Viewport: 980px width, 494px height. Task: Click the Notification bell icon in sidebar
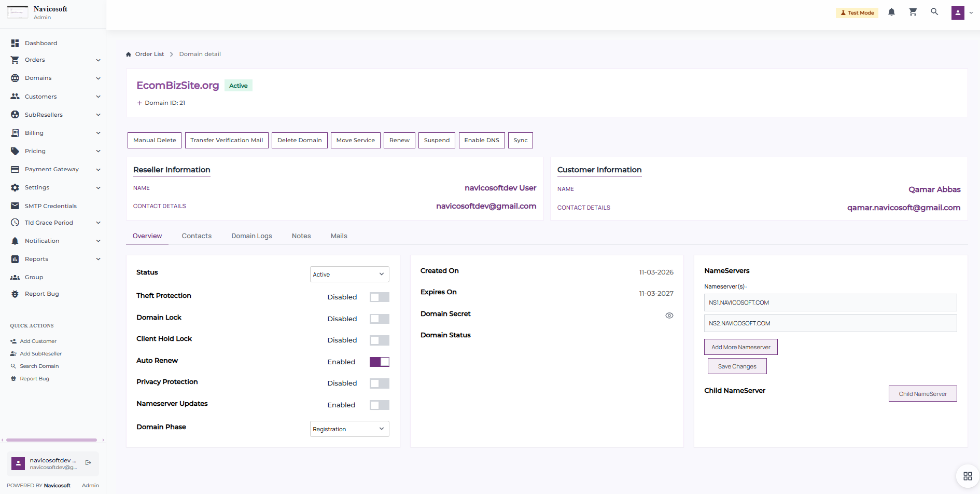(15, 241)
